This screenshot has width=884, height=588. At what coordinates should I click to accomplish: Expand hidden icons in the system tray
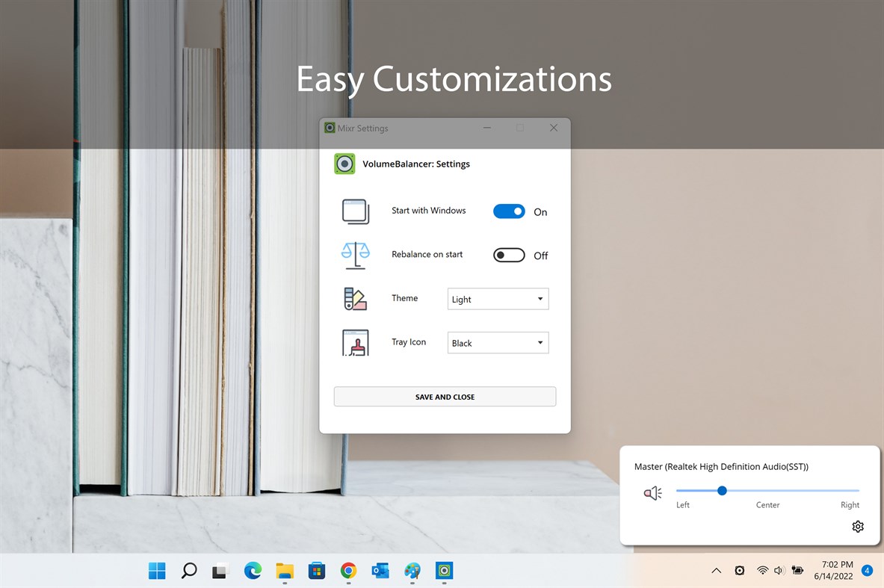(716, 570)
